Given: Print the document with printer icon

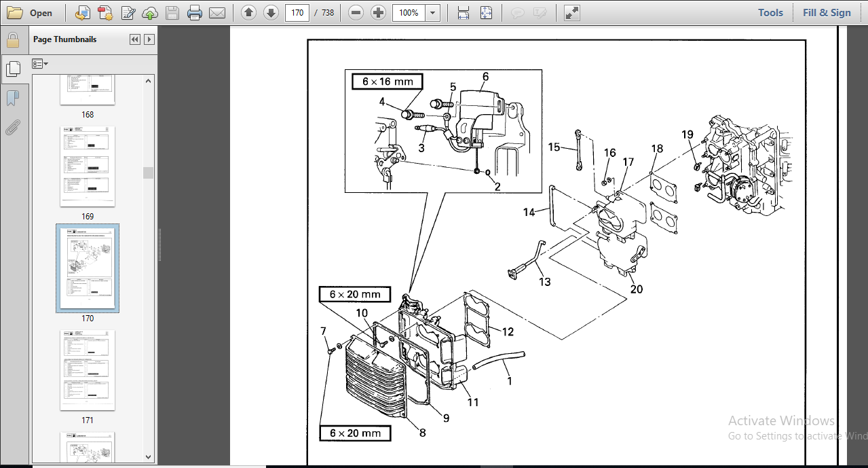Looking at the screenshot, I should click(195, 13).
